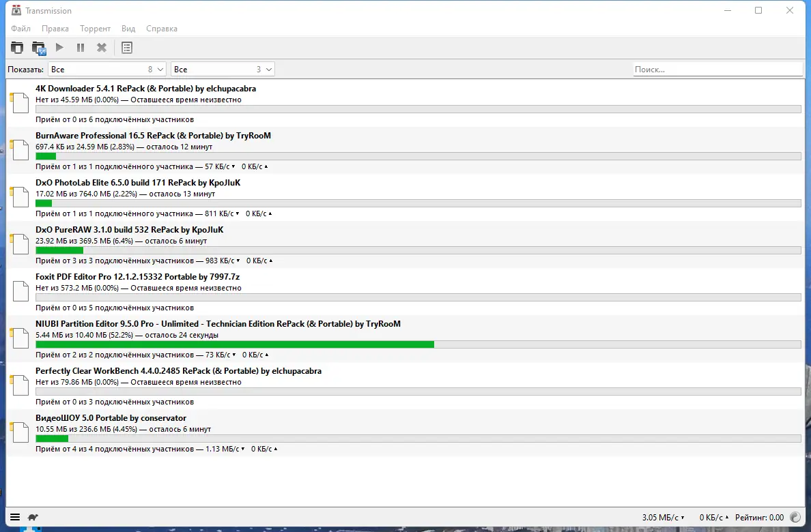The image size is (811, 532).
Task: Open torrent properties toolbar icon
Action: pyautogui.click(x=127, y=48)
